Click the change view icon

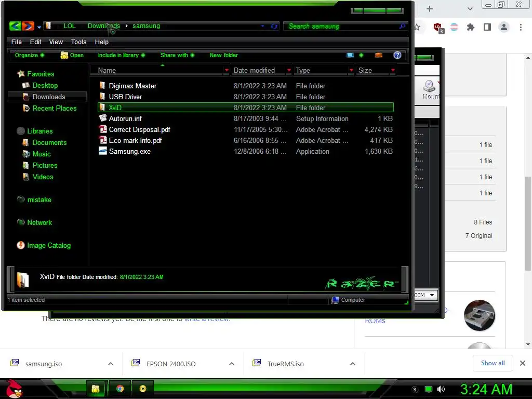[x=350, y=55]
